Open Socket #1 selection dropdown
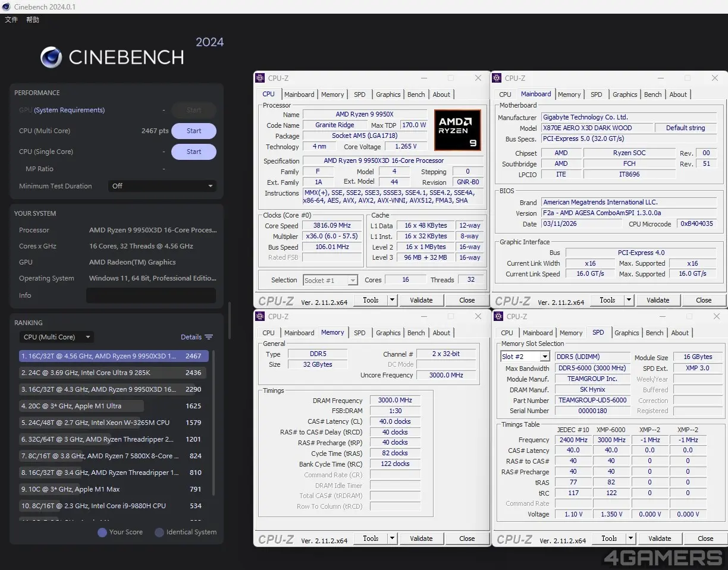The width and height of the screenshot is (728, 570). [330, 280]
